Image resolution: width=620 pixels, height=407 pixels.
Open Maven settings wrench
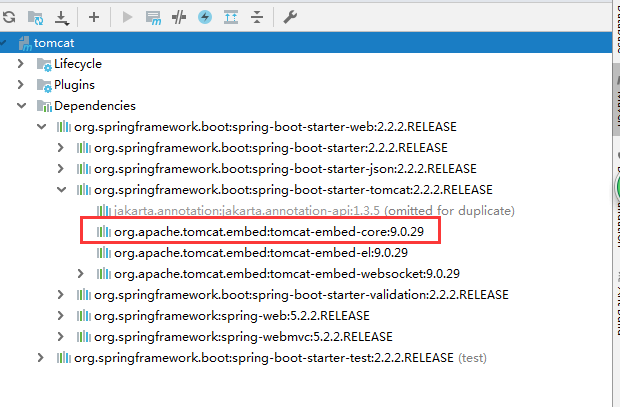click(290, 17)
